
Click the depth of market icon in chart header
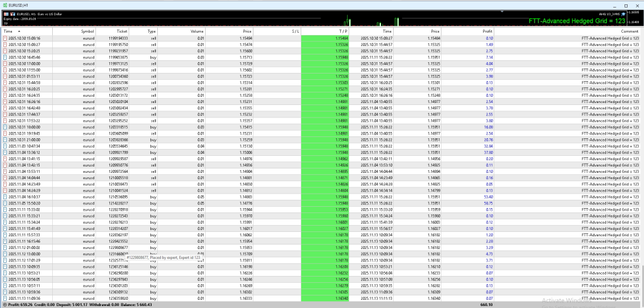(13, 14)
